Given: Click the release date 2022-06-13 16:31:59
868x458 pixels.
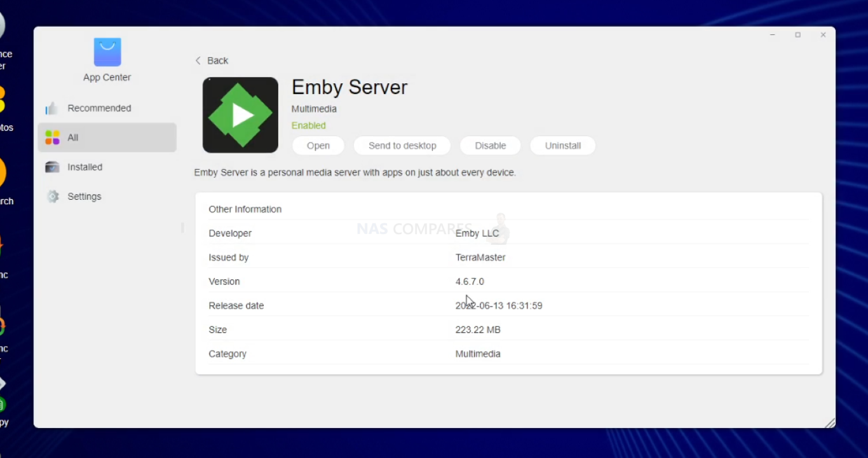Looking at the screenshot, I should (499, 305).
